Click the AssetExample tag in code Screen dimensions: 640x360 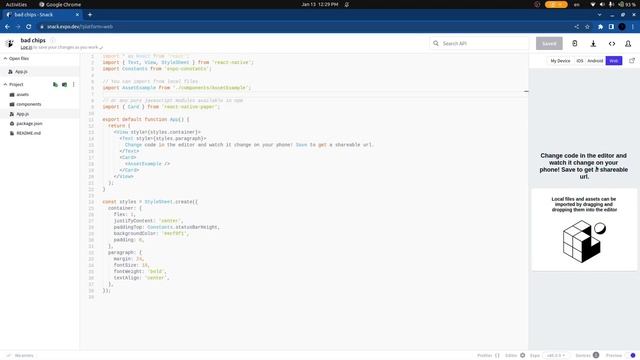147,164
